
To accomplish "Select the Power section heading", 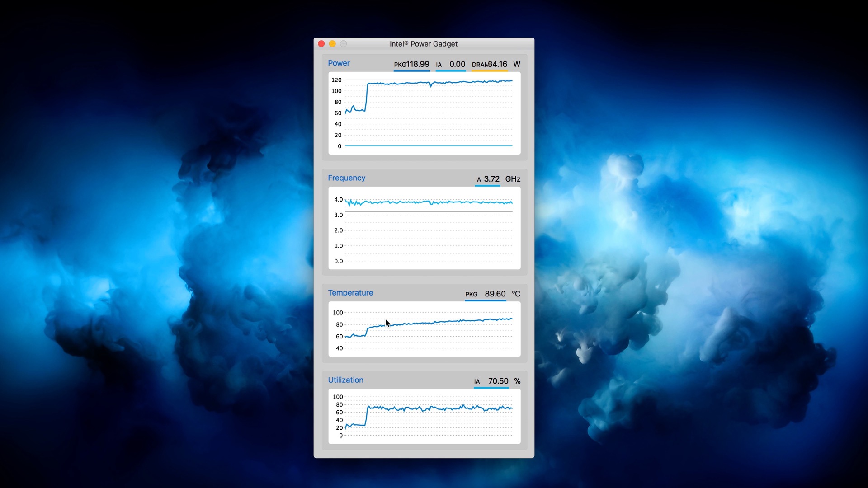I will [339, 63].
